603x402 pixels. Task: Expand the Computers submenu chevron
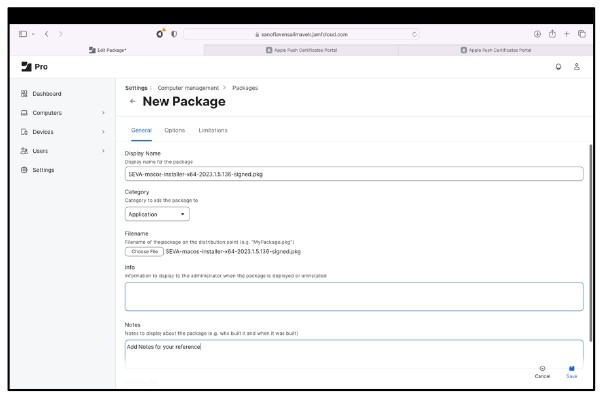coord(103,113)
